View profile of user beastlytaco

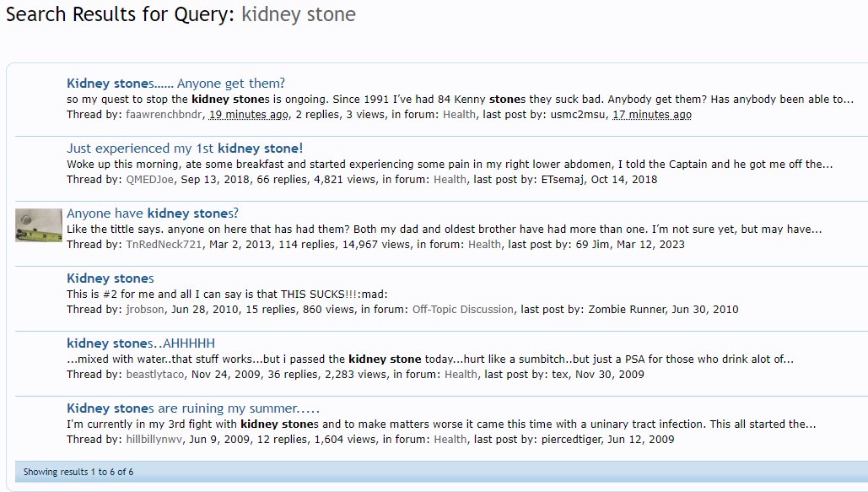[x=155, y=374]
